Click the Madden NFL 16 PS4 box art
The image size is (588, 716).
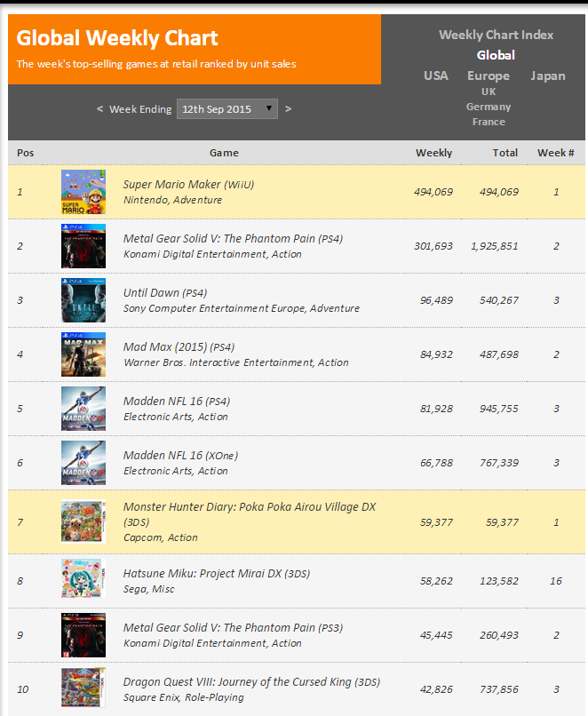(x=83, y=409)
